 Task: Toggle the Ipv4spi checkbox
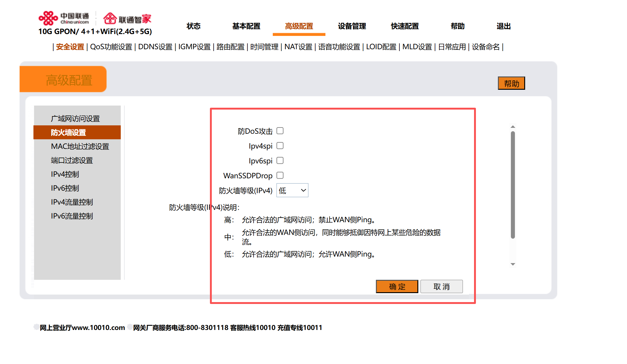tap(280, 146)
